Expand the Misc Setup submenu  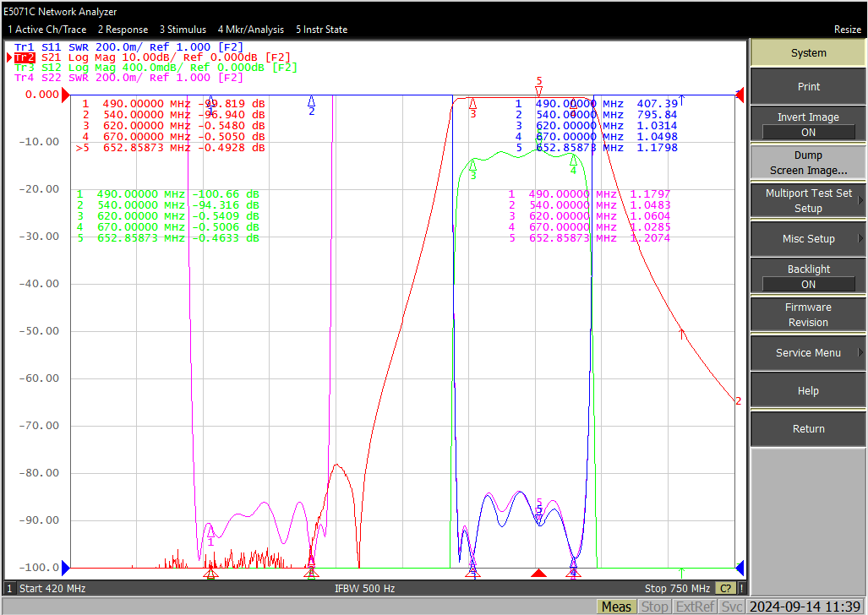808,238
